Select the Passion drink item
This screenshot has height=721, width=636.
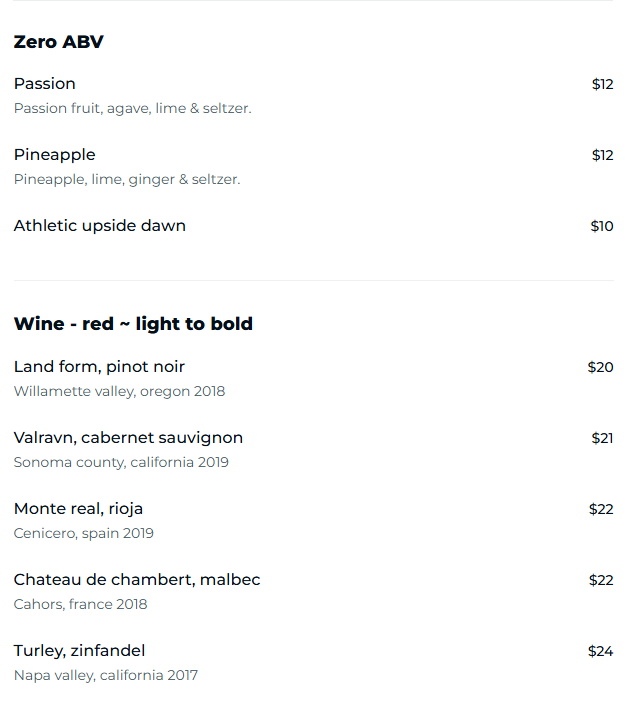[45, 84]
